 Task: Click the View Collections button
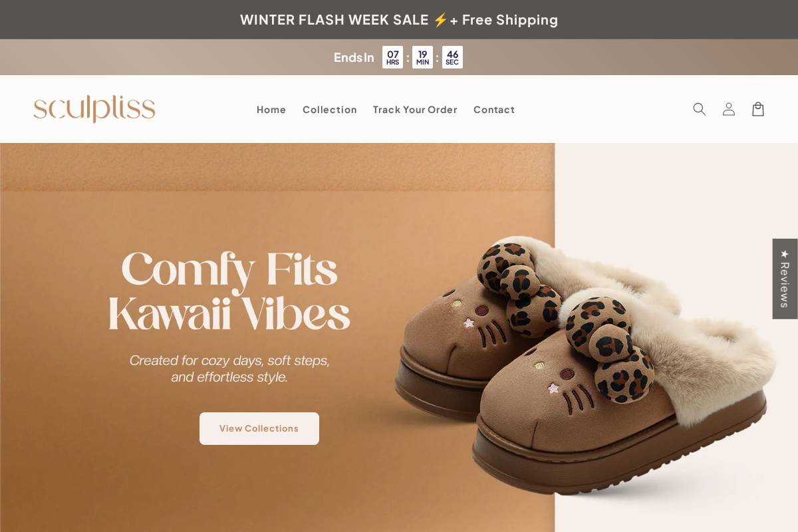click(259, 428)
